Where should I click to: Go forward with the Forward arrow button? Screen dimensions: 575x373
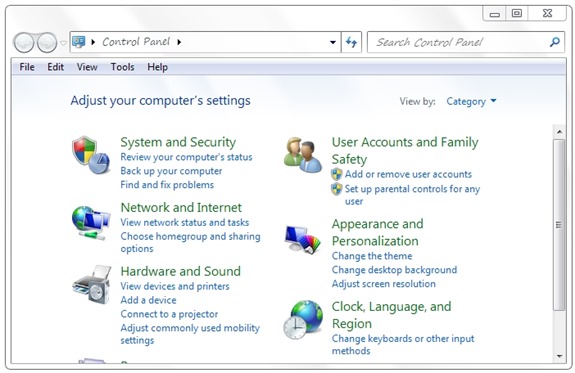(x=47, y=43)
